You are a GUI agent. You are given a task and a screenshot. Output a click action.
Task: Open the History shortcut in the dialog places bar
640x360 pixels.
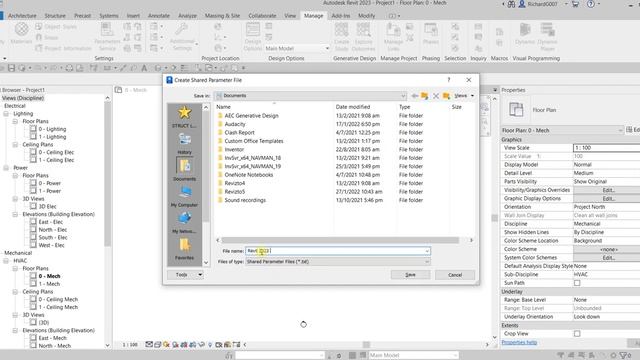[x=184, y=143]
